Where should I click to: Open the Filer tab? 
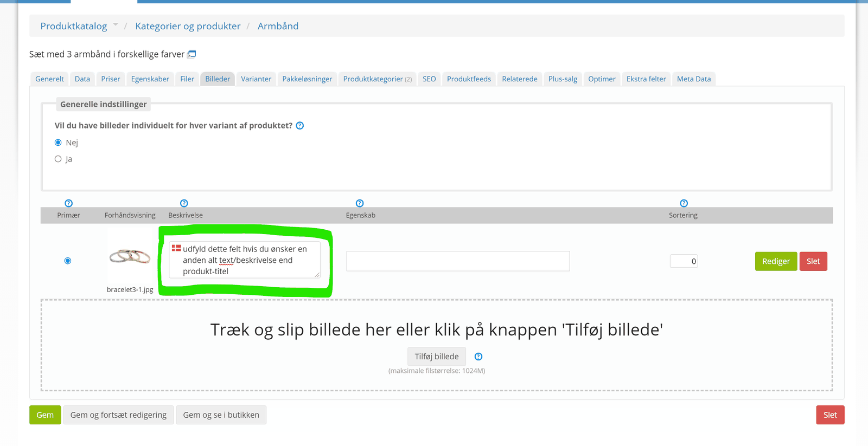pos(187,79)
